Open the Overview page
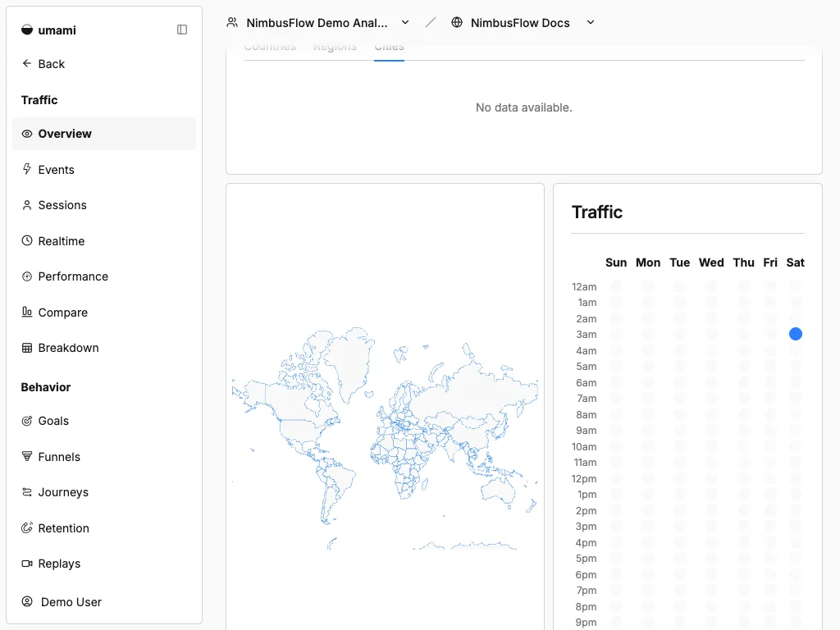Image resolution: width=840 pixels, height=630 pixels. [104, 134]
